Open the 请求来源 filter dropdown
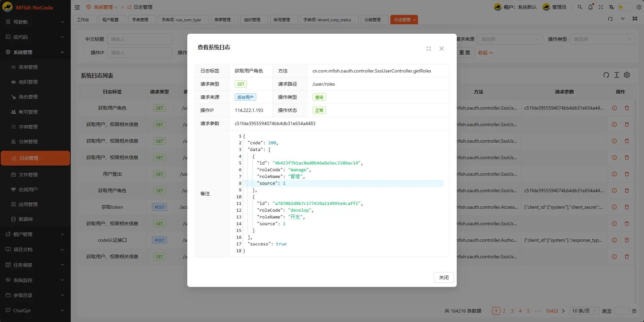The height and width of the screenshot is (322, 644). tap(509, 39)
